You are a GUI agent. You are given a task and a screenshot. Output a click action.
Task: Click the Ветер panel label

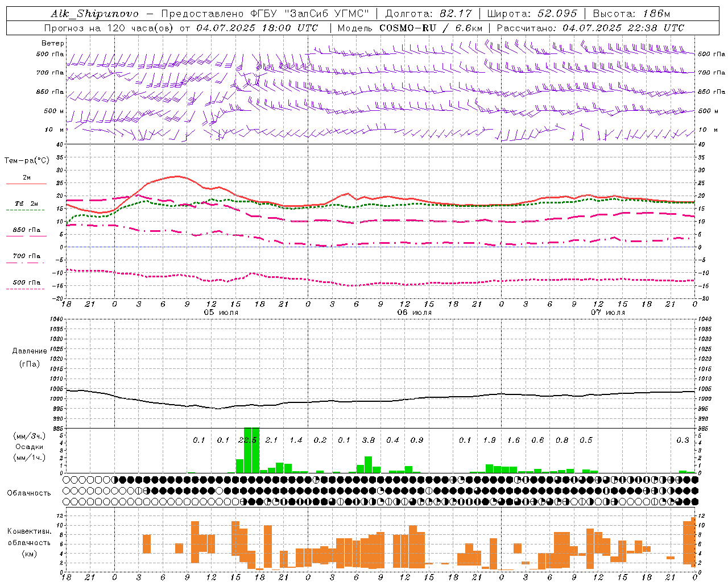click(x=53, y=43)
